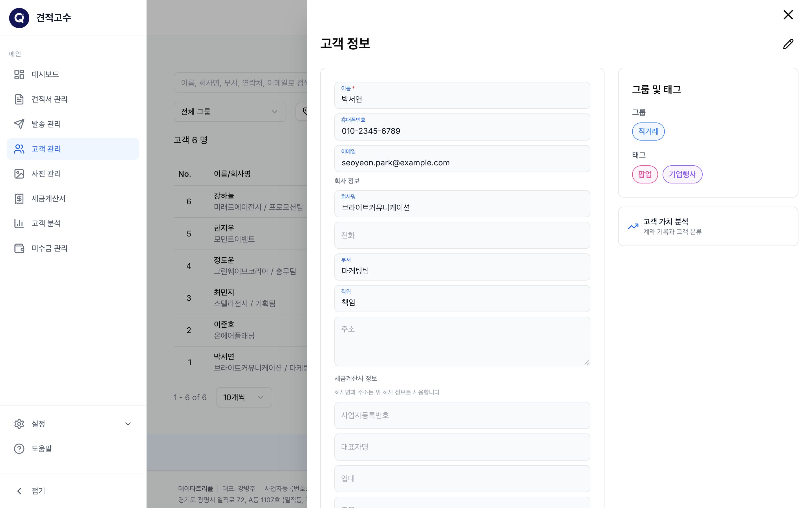Open the 10개씩 page size dropdown
Screen dimensions: 812x508
click(x=244, y=397)
